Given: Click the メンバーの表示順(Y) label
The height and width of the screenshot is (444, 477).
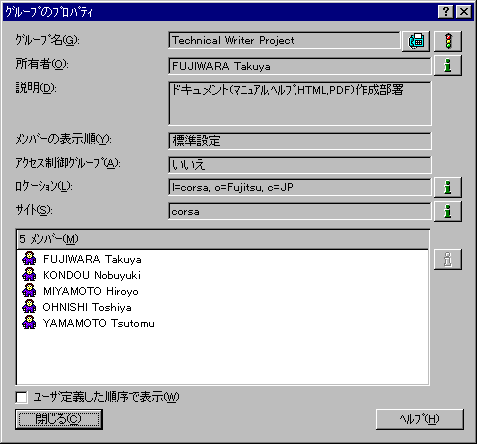Looking at the screenshot, I should pyautogui.click(x=64, y=139).
